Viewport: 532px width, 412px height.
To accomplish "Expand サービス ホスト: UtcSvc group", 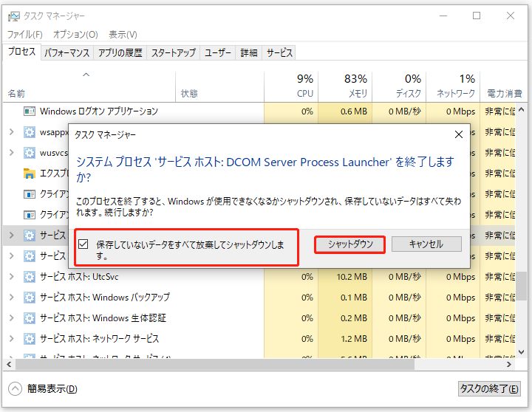I will coord(12,277).
